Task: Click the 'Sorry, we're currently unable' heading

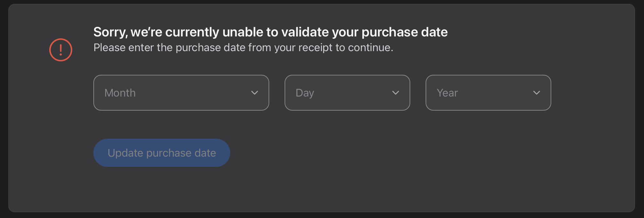Action: click(x=270, y=32)
